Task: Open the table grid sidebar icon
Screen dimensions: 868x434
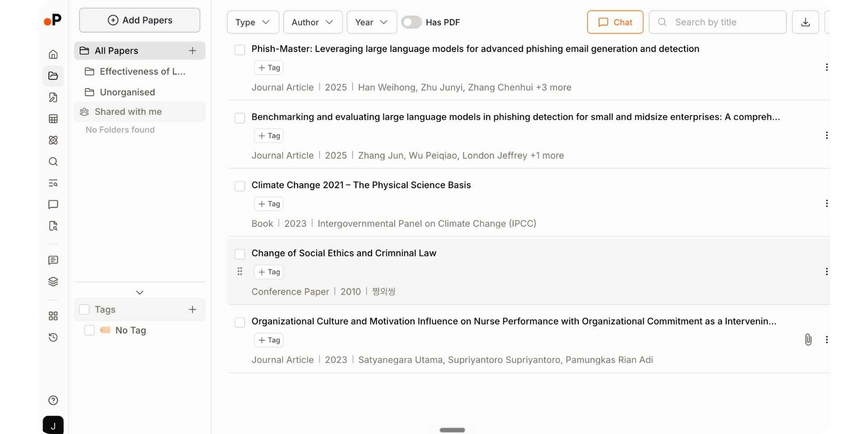Action: [53, 119]
